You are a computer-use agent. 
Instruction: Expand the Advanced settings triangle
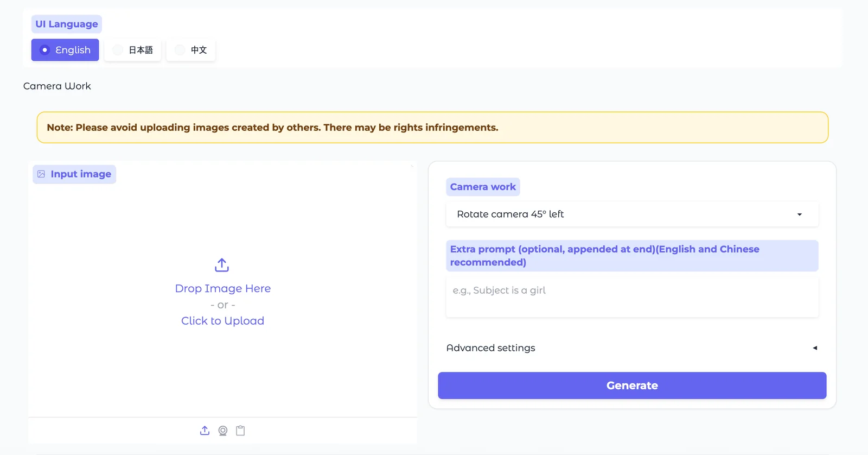coord(815,348)
